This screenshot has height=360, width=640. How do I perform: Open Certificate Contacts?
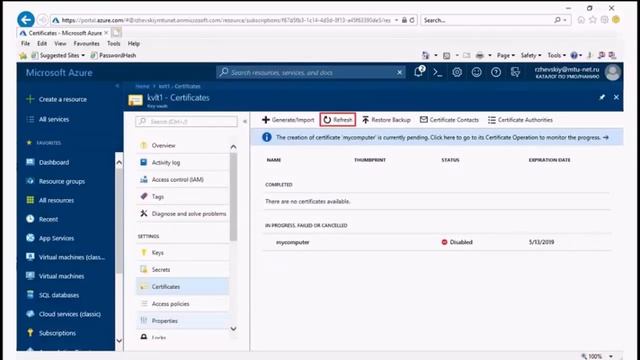[x=449, y=120]
